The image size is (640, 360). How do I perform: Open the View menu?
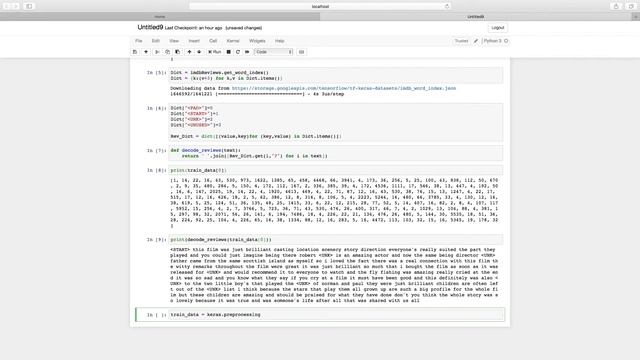[x=174, y=41]
